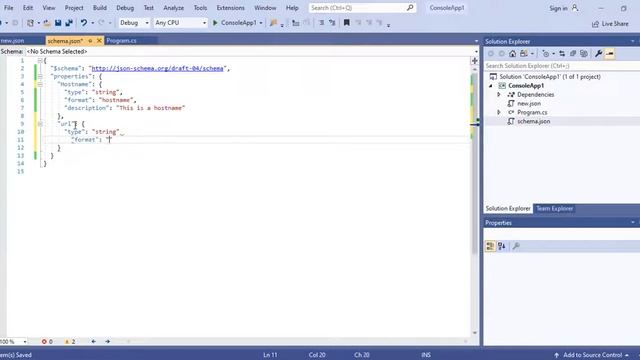Open the Edit menu
The height and width of the screenshot is (360, 640).
pyautogui.click(x=28, y=8)
